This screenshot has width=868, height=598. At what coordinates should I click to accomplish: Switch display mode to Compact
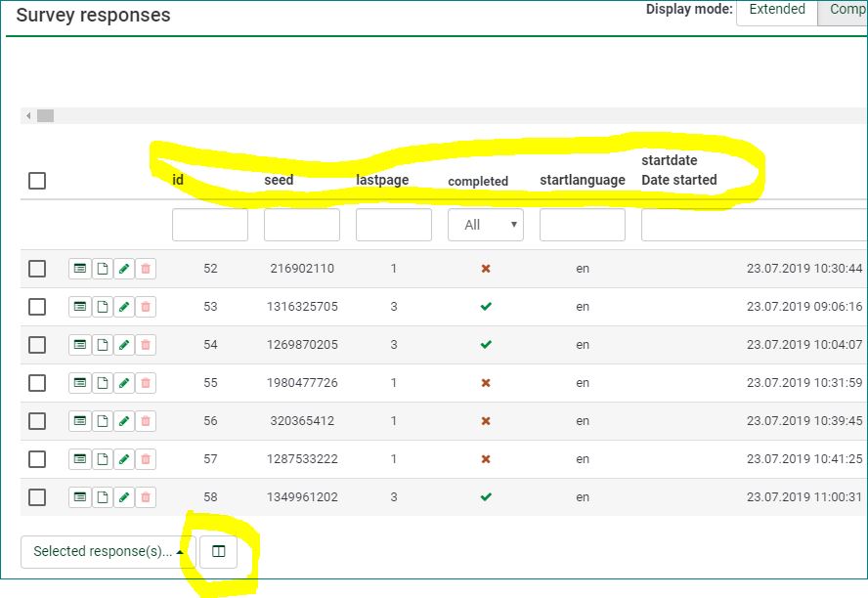click(846, 10)
